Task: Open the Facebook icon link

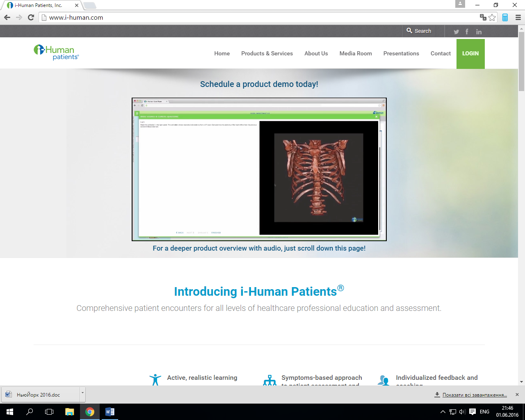Action: (x=467, y=32)
